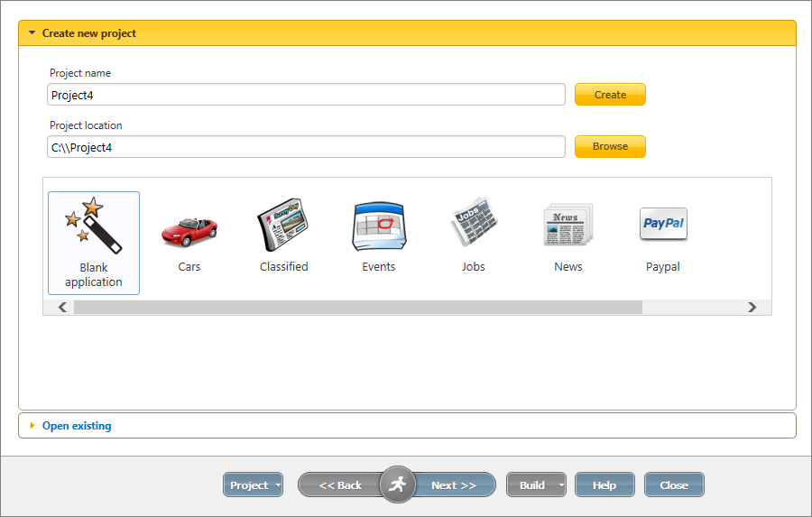Pick the Classified template icon
This screenshot has height=517, width=812.
[283, 233]
